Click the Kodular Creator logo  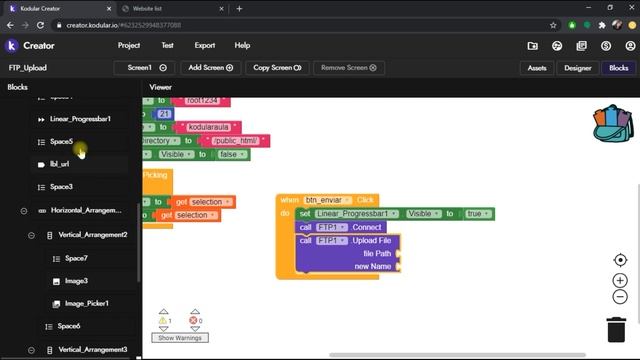coord(12,46)
